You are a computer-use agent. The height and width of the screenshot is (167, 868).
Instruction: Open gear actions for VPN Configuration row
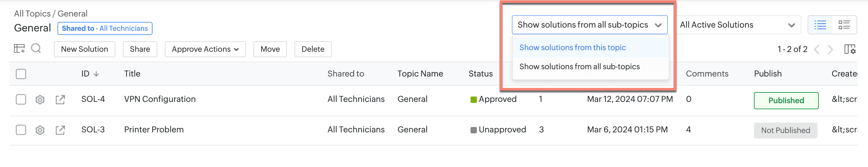(x=40, y=100)
